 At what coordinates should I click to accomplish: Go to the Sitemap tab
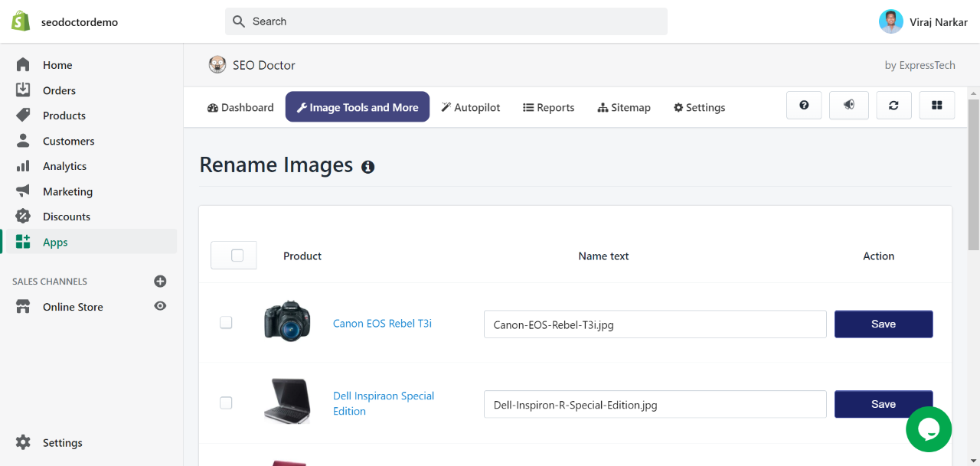[x=624, y=107]
